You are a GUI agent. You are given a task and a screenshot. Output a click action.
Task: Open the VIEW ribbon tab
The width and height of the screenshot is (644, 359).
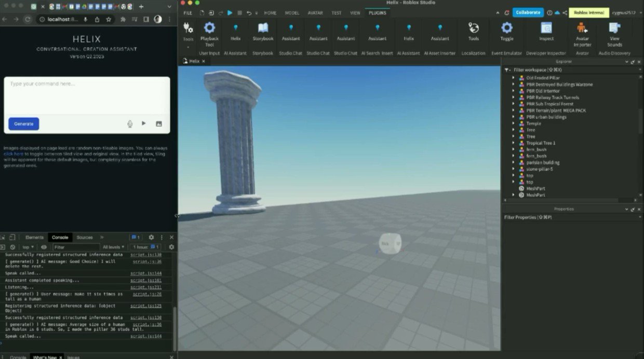pos(355,12)
